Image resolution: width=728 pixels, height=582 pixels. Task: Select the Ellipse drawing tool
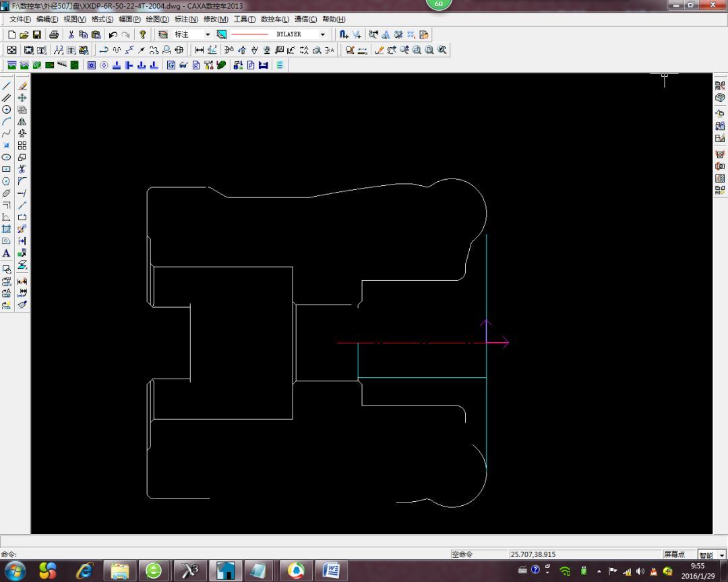tap(6, 158)
